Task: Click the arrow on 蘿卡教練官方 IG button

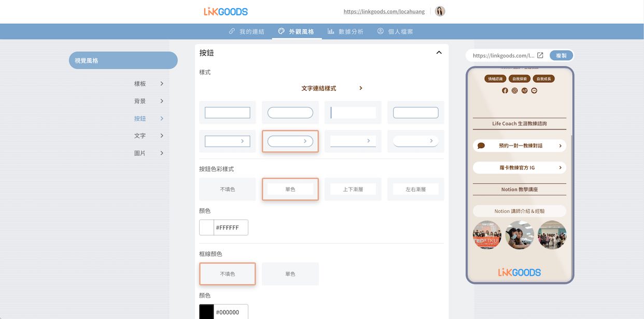Action: pyautogui.click(x=561, y=168)
